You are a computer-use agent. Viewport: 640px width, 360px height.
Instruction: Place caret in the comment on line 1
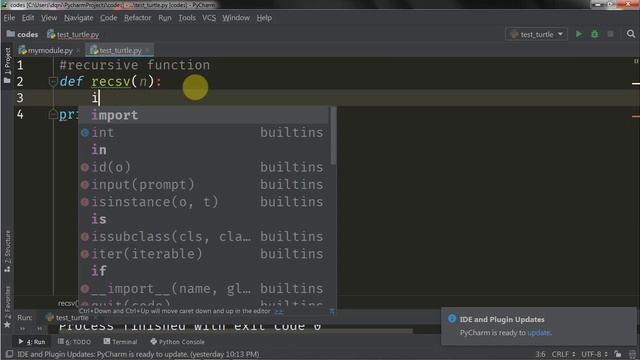tap(135, 65)
